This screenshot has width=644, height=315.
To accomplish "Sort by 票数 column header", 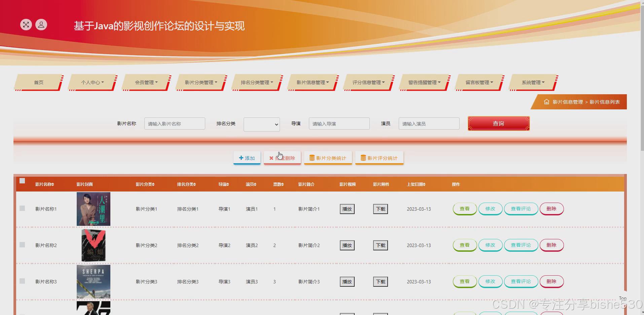I will coord(278,184).
